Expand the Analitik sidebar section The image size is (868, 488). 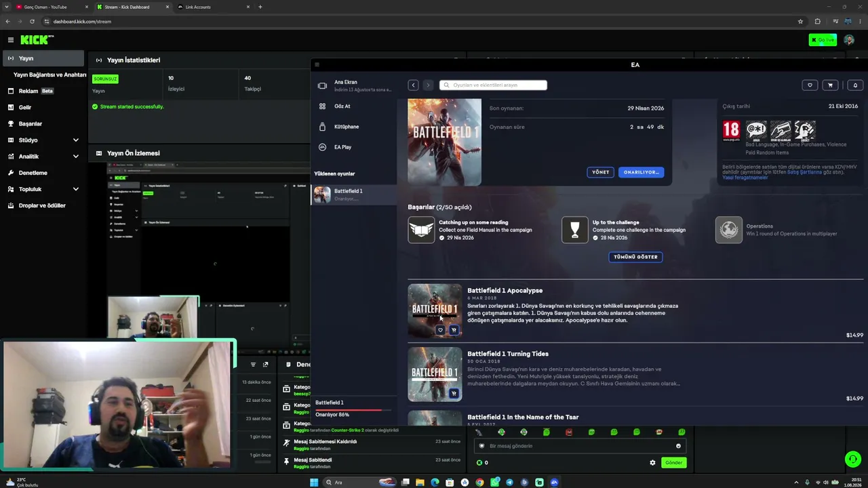[76, 157]
